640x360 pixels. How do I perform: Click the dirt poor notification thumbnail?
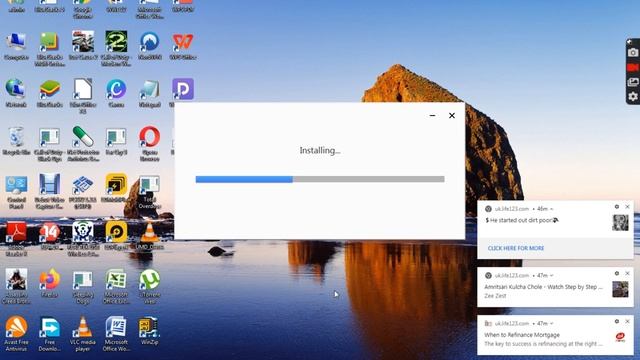620,223
